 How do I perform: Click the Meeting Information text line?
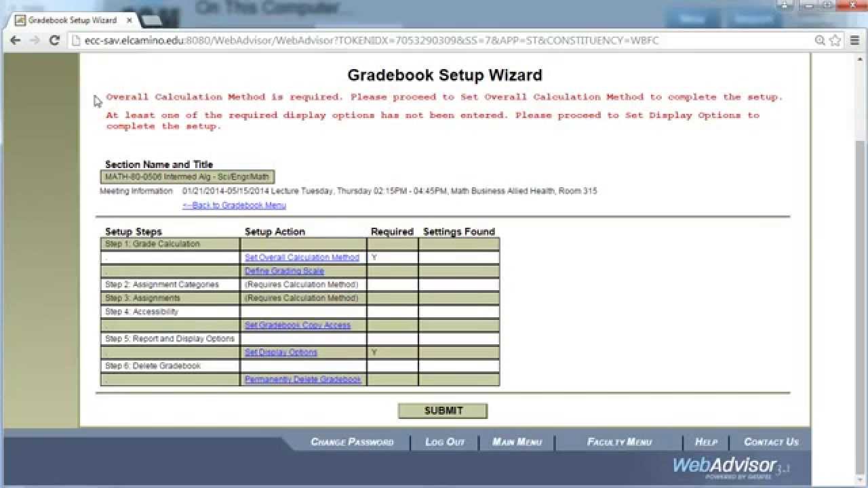coord(349,191)
